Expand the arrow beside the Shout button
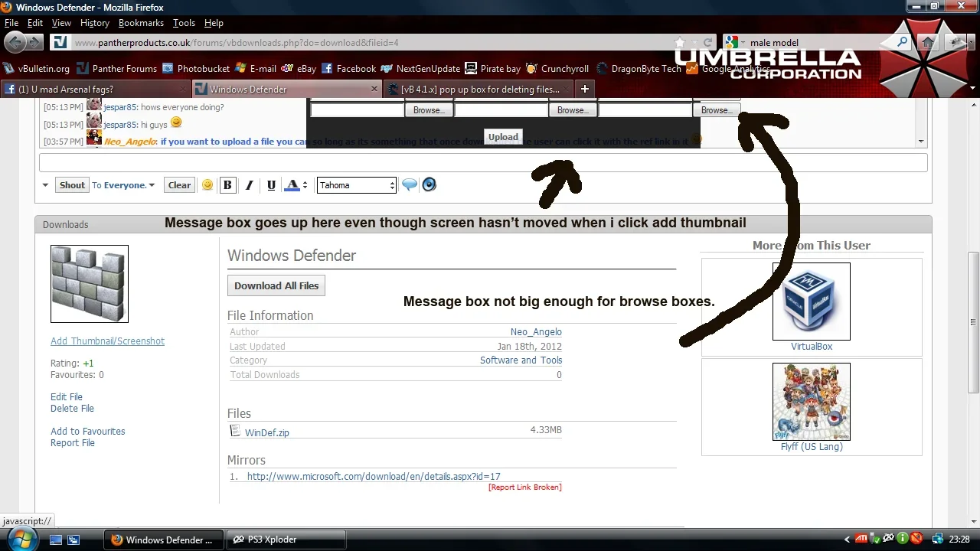The height and width of the screenshot is (551, 980). (x=45, y=184)
